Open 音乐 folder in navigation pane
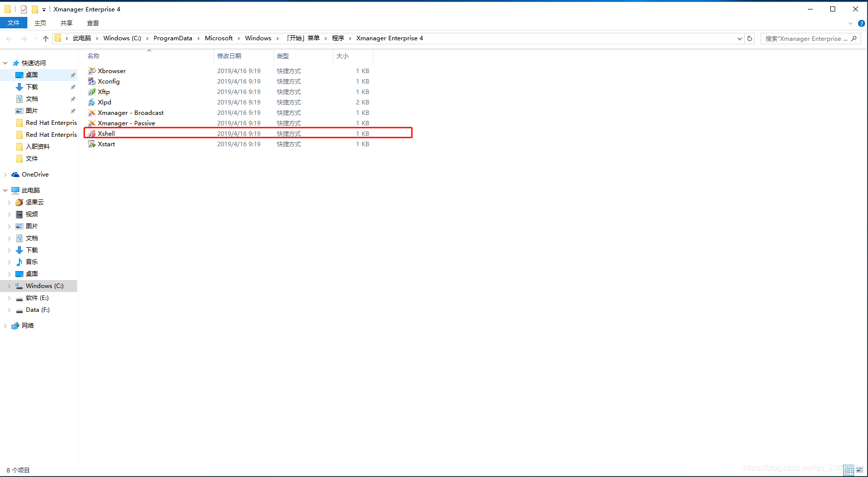The height and width of the screenshot is (477, 868). click(x=31, y=262)
